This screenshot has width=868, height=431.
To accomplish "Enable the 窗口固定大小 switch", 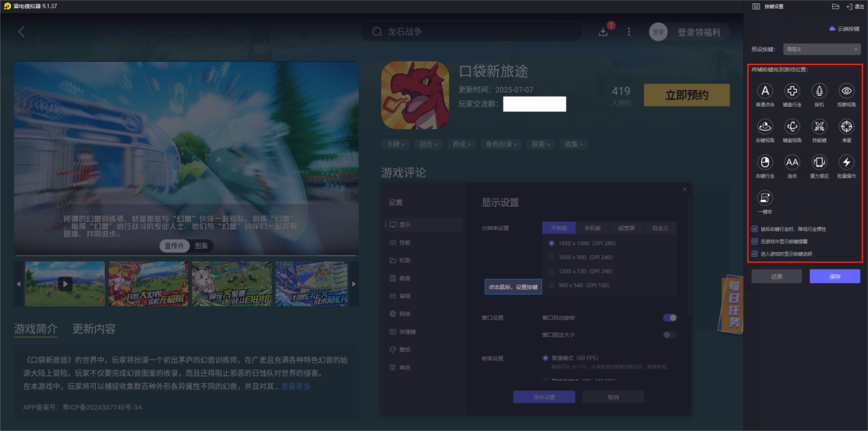I will coord(670,334).
